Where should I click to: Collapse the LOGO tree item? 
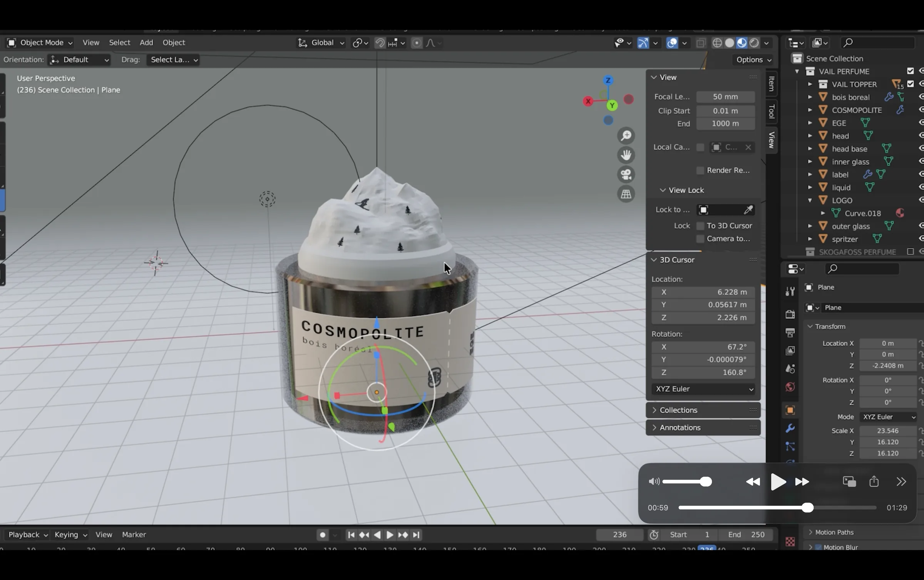pos(810,200)
